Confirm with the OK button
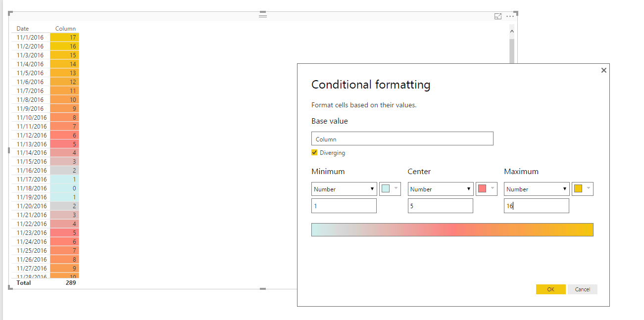The height and width of the screenshot is (320, 644). (550, 289)
